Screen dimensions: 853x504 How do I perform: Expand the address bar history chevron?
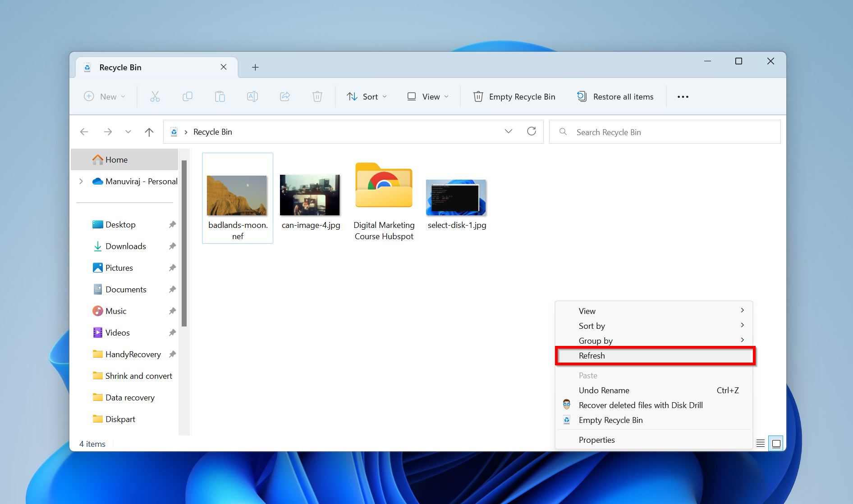click(x=509, y=131)
